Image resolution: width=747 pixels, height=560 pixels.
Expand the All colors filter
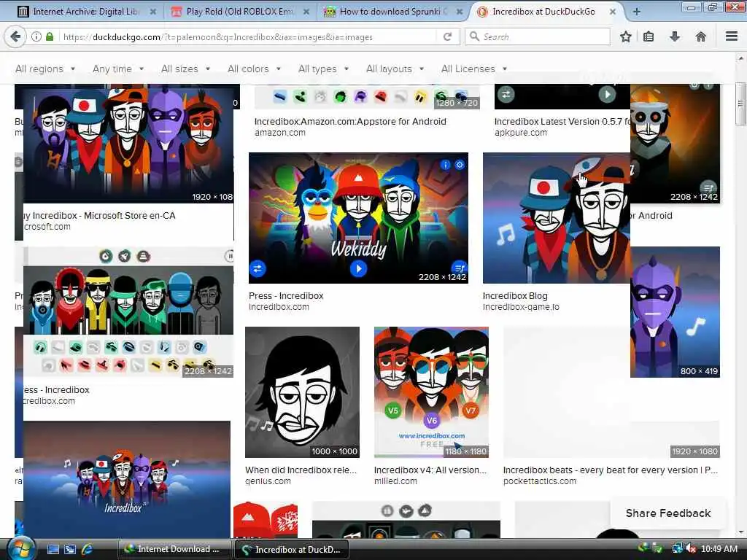pyautogui.click(x=254, y=69)
